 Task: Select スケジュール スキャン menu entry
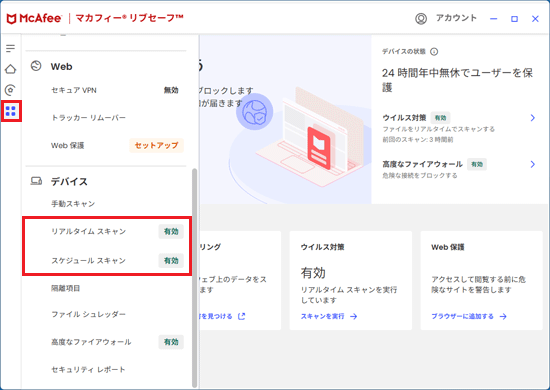88,261
